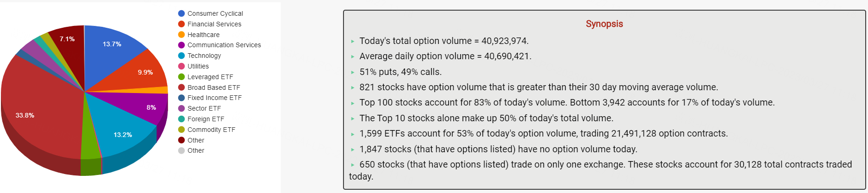Click the Consumer Cyclical legend color dot

[181, 13]
